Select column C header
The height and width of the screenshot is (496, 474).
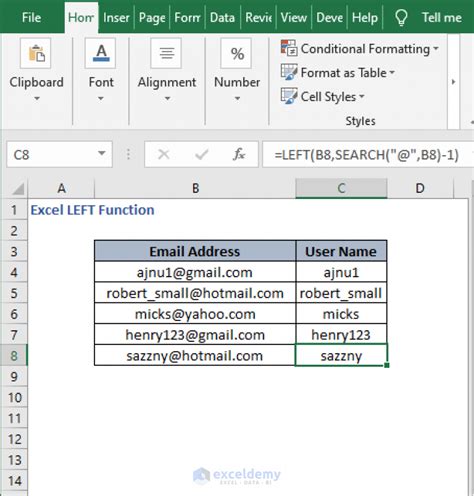[x=341, y=188]
